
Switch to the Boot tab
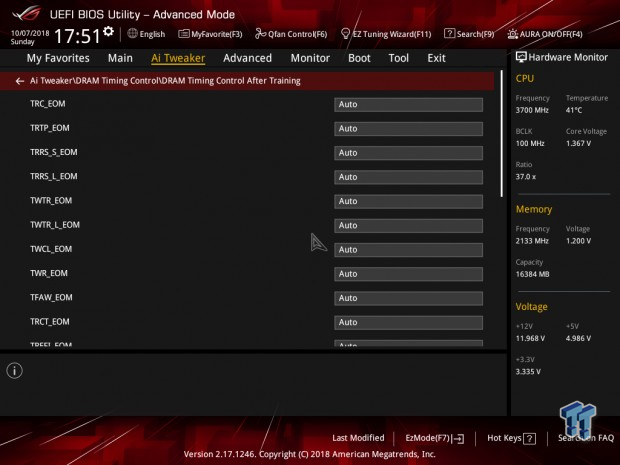point(359,58)
